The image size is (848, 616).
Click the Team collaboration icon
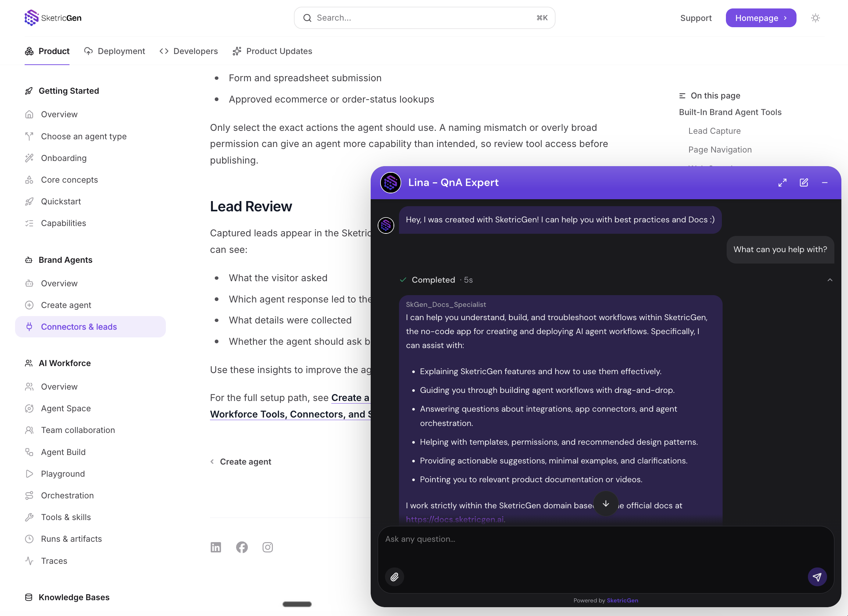pyautogui.click(x=29, y=430)
